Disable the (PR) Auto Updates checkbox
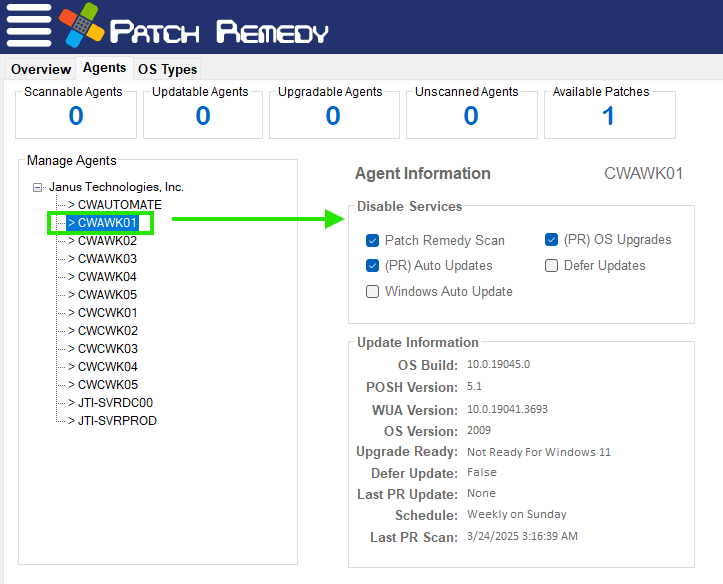 373,266
